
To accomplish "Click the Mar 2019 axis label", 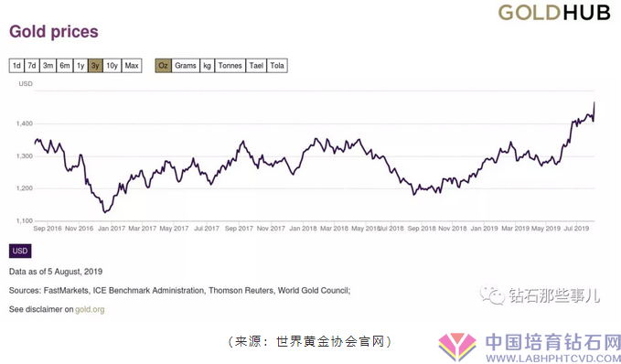I will (x=515, y=229).
